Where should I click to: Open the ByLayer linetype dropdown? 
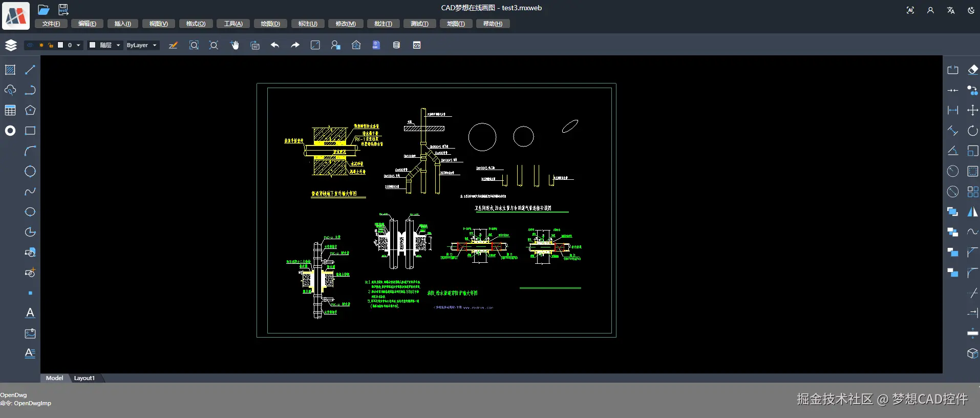click(x=154, y=45)
